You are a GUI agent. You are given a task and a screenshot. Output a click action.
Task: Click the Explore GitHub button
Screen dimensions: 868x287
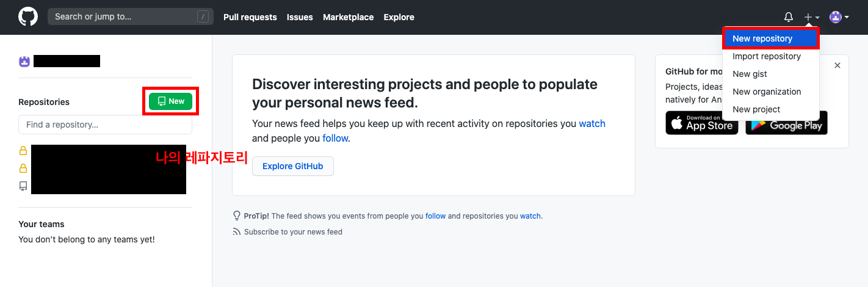tap(292, 166)
